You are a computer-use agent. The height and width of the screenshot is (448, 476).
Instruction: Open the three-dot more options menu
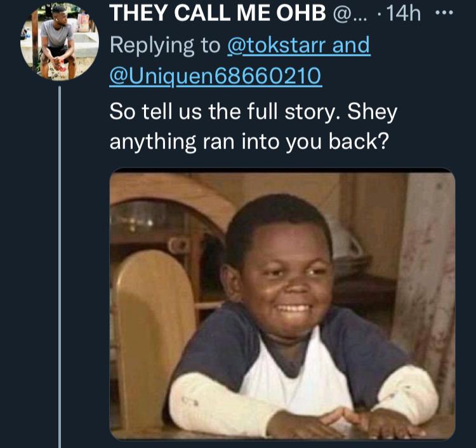444,13
